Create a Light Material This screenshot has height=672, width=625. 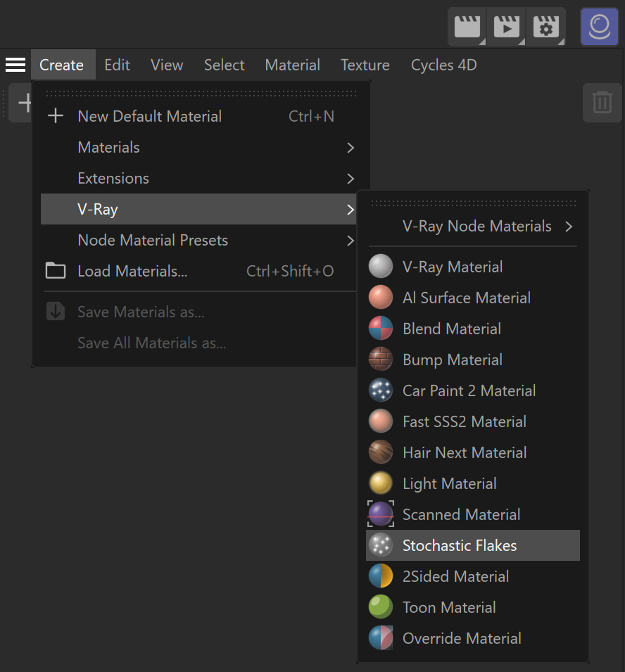(473, 483)
